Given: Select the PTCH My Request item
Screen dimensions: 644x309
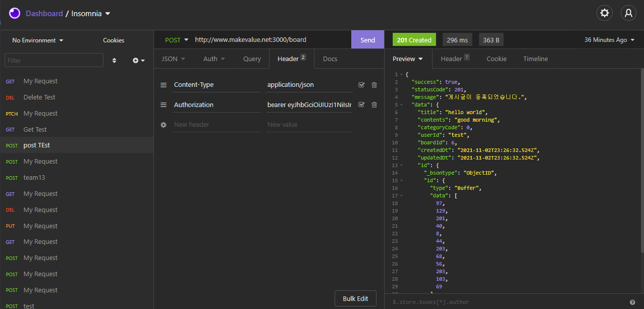Looking at the screenshot, I should [77, 113].
